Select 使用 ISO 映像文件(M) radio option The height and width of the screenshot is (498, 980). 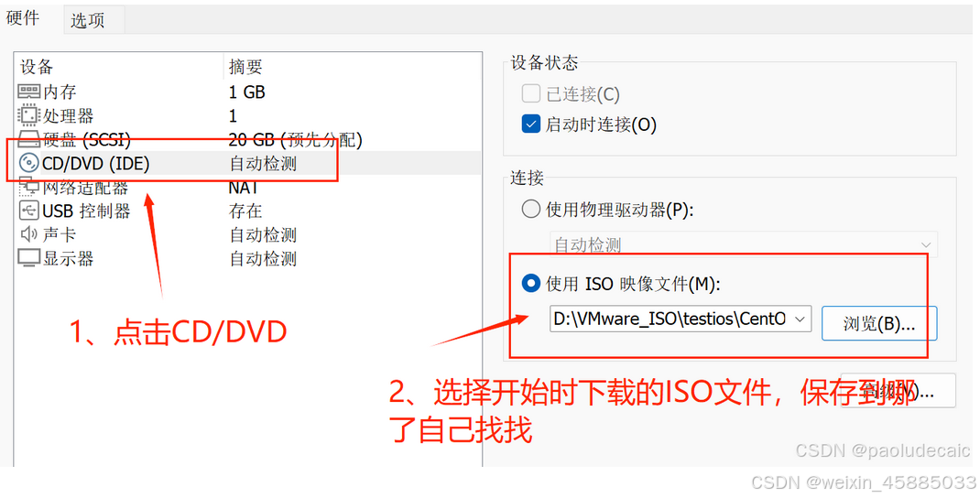pyautogui.click(x=530, y=284)
